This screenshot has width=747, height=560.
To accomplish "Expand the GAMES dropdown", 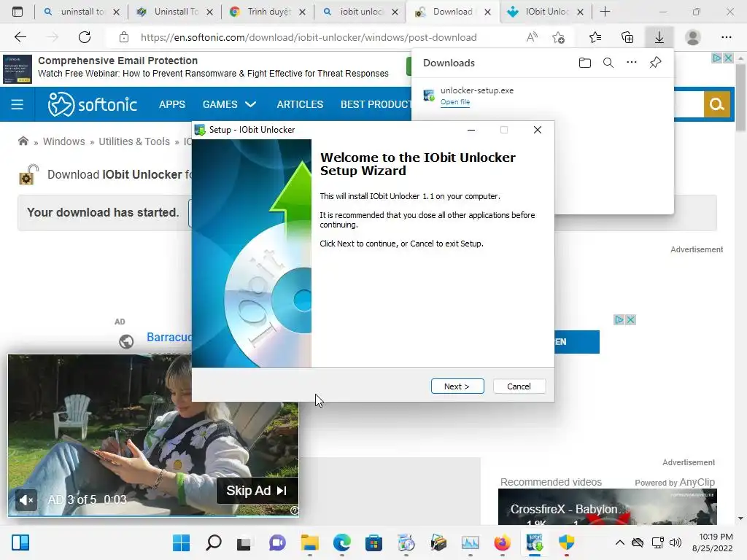I will coord(229,104).
